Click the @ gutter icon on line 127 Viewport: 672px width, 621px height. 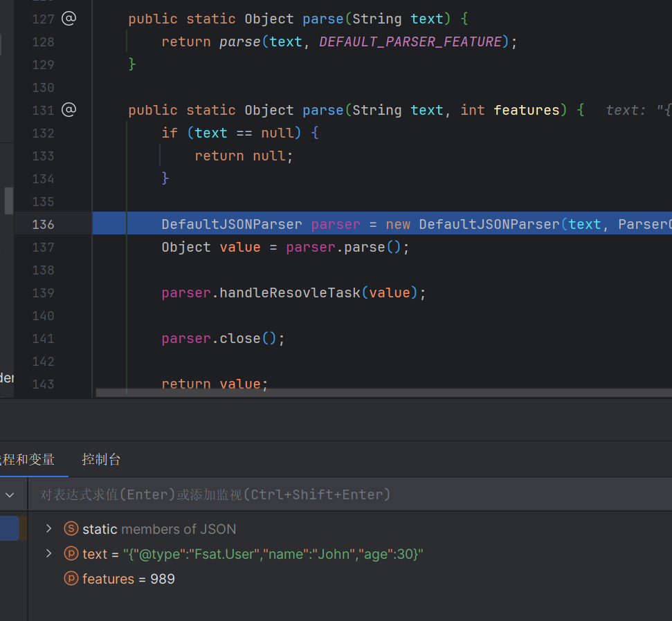[69, 19]
